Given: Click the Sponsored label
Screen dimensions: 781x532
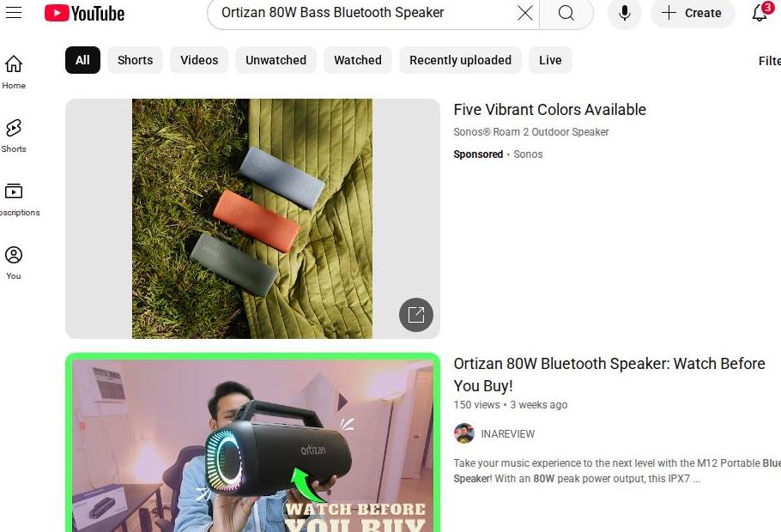Looking at the screenshot, I should click(478, 154).
